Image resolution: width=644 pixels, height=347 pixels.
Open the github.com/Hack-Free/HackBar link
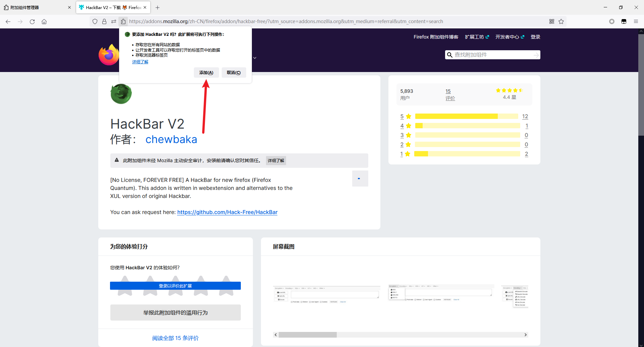pos(227,212)
